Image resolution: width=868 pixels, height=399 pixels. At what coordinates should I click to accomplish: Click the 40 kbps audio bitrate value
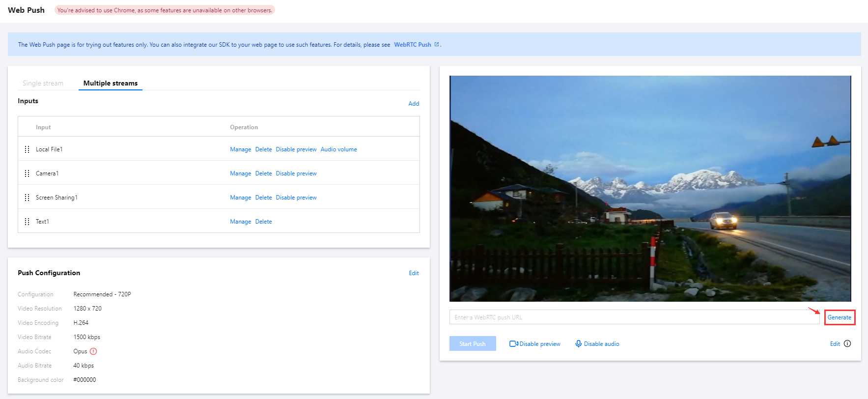[x=84, y=366]
